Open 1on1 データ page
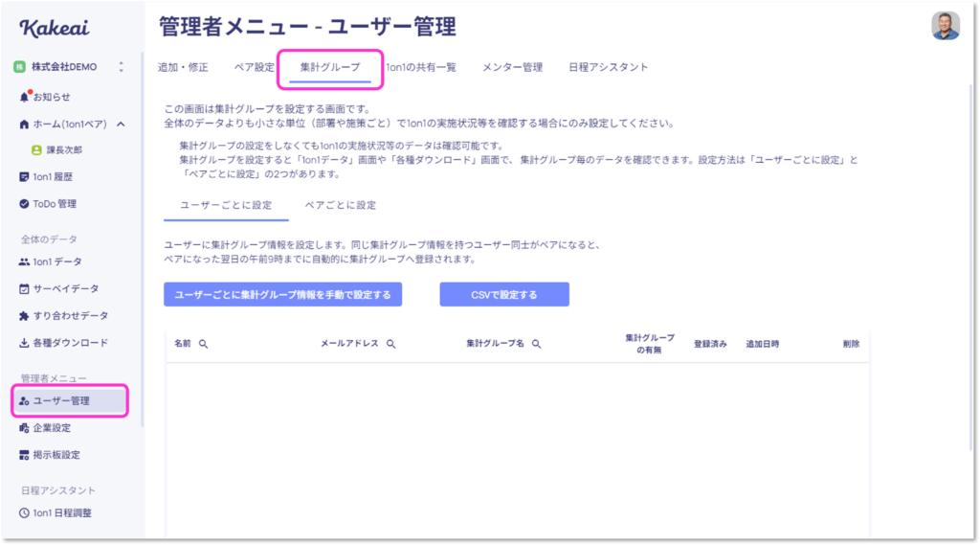 57,262
